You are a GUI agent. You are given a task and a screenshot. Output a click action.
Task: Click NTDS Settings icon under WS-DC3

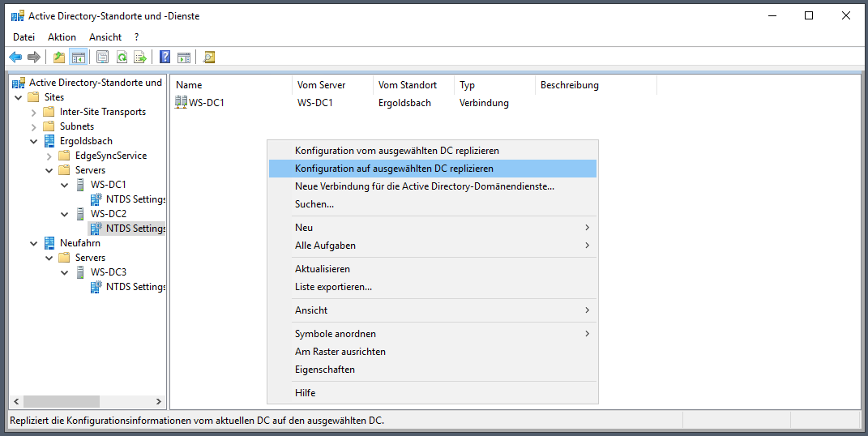[96, 287]
